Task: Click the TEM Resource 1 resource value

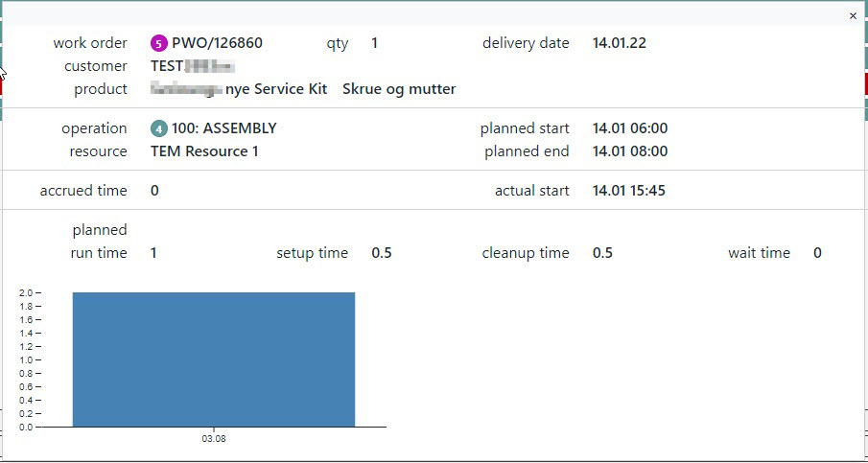Action: pyautogui.click(x=204, y=151)
